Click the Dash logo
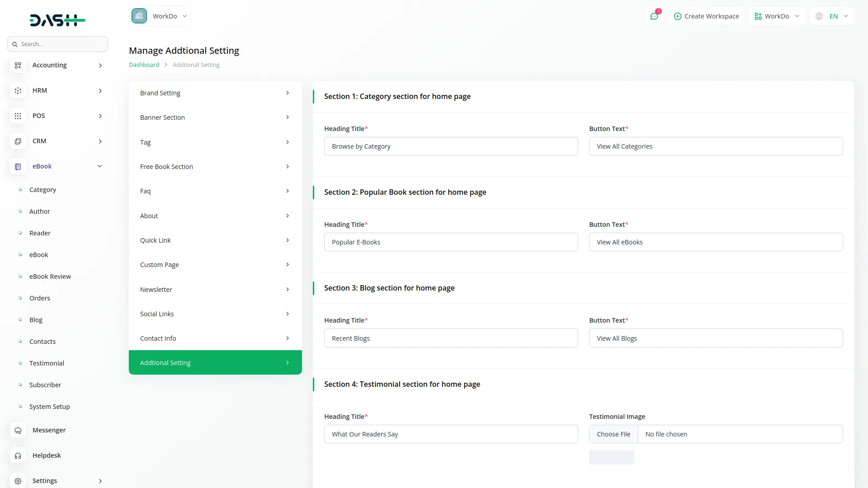 coord(57,20)
